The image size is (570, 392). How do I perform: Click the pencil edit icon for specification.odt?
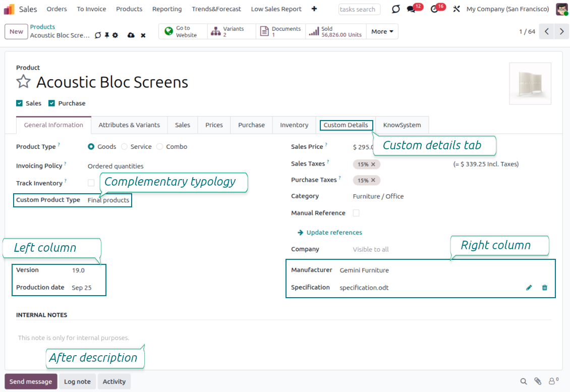529,288
